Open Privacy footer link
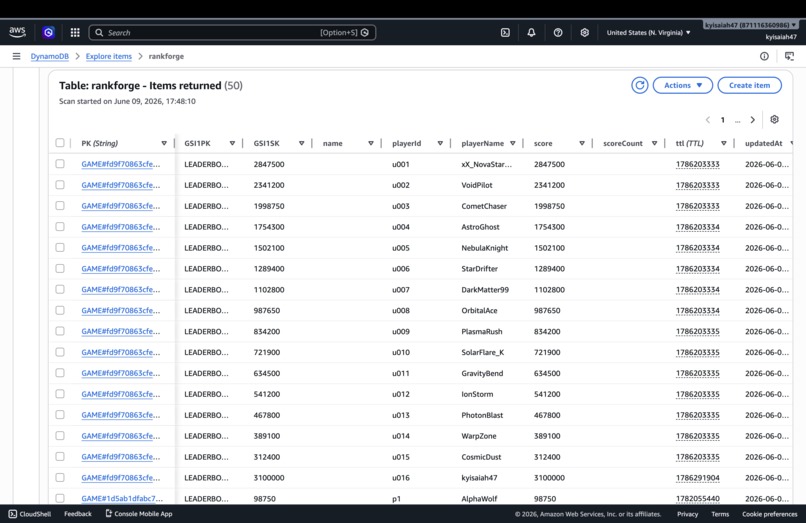 [687, 514]
